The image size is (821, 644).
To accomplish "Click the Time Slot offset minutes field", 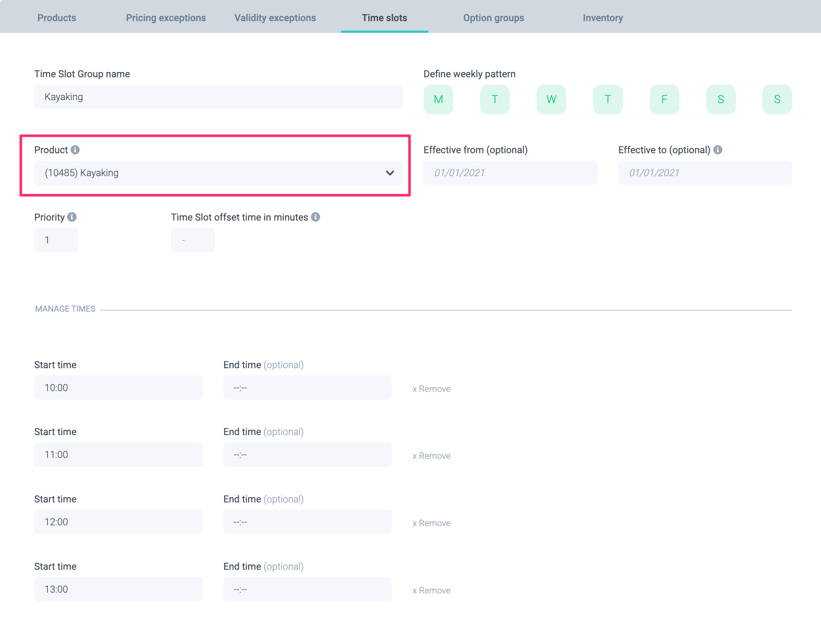I will tap(193, 240).
